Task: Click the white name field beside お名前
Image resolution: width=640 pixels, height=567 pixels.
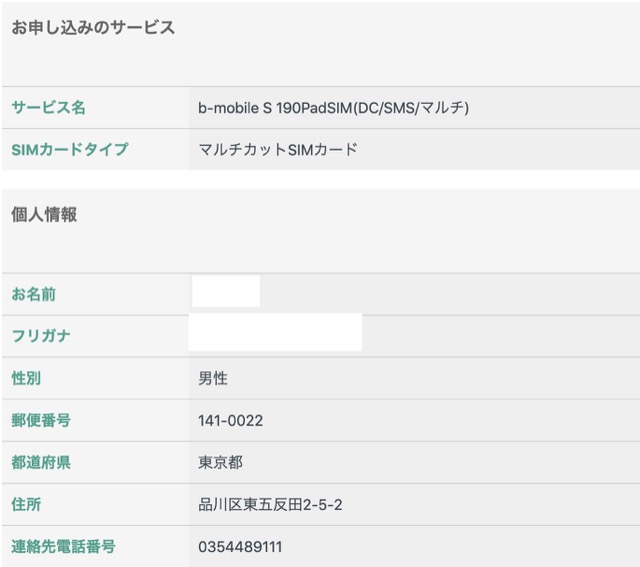Action: (x=226, y=292)
